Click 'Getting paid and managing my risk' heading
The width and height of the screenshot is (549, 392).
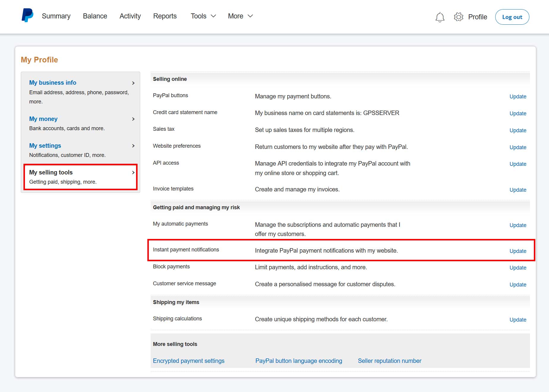point(196,207)
